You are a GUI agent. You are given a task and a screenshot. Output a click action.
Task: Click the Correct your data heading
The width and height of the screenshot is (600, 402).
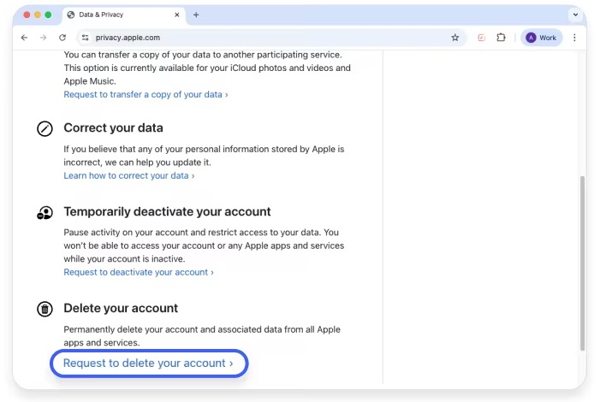(x=113, y=128)
